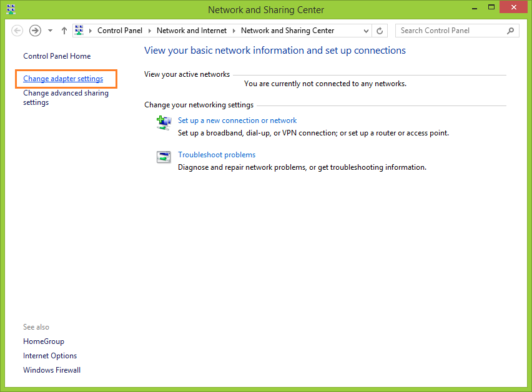This screenshot has width=532, height=392.
Task: Click the window system menu icon in title bar
Action: click(11, 9)
